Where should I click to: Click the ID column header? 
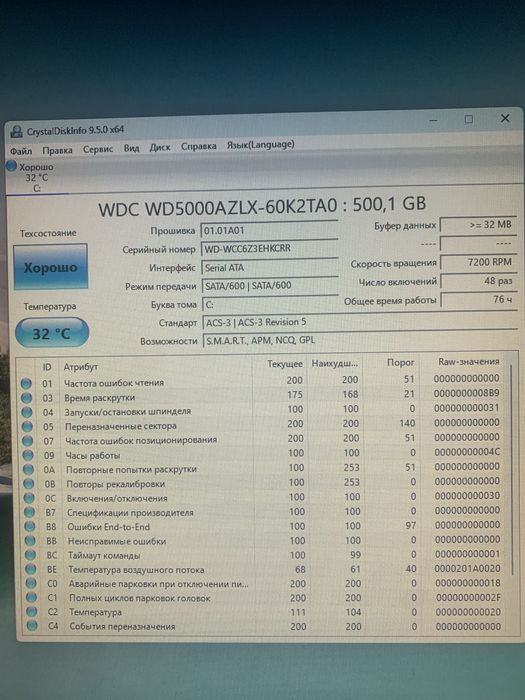[47, 367]
